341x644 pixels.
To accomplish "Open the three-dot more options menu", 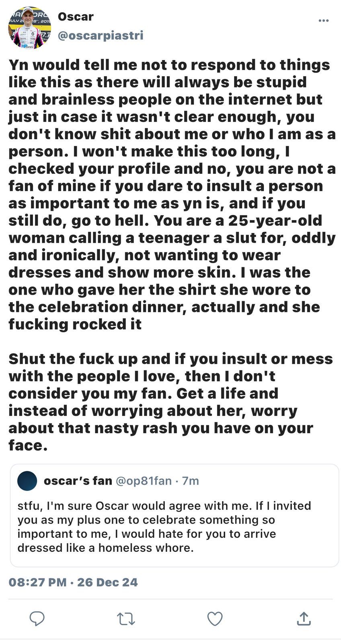I will 323,21.
